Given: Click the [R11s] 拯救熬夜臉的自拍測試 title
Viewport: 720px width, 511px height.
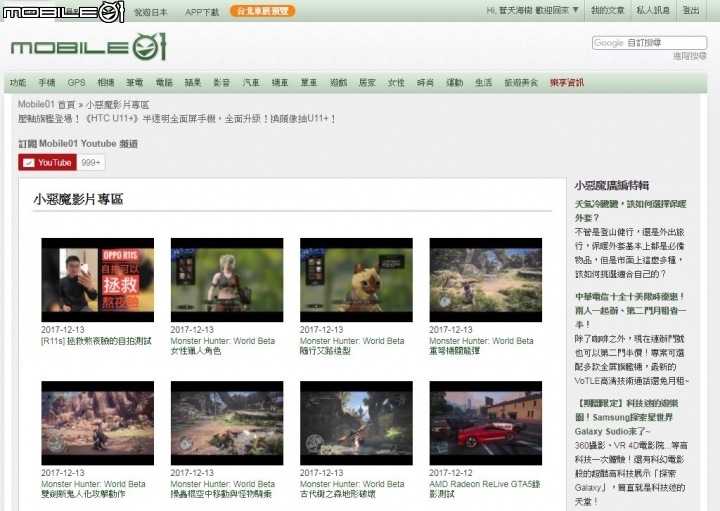Looking at the screenshot, I should 96,341.
